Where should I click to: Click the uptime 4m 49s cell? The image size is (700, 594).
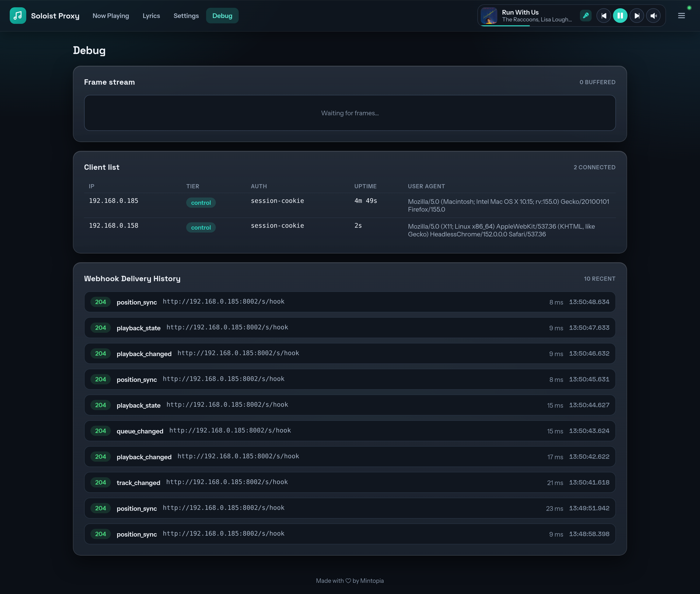coord(366,201)
